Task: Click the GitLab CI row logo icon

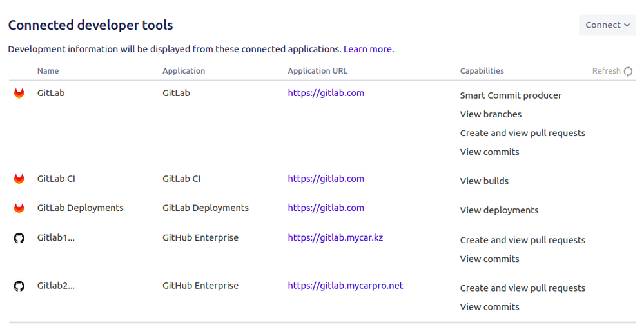Action: coord(19,179)
